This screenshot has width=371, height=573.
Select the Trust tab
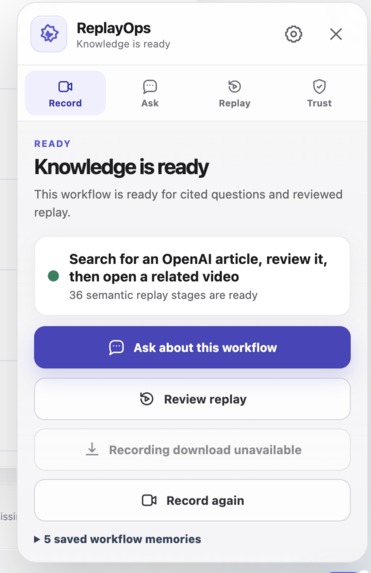click(319, 93)
